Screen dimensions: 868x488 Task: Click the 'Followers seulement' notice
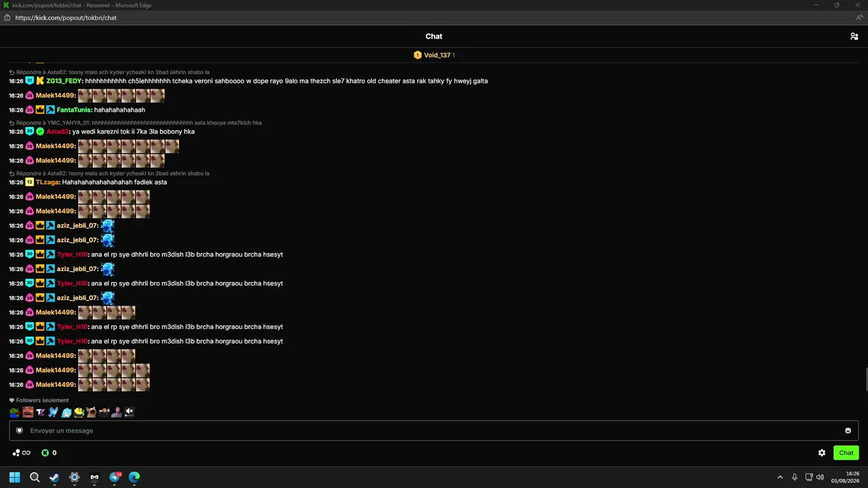[x=39, y=401]
